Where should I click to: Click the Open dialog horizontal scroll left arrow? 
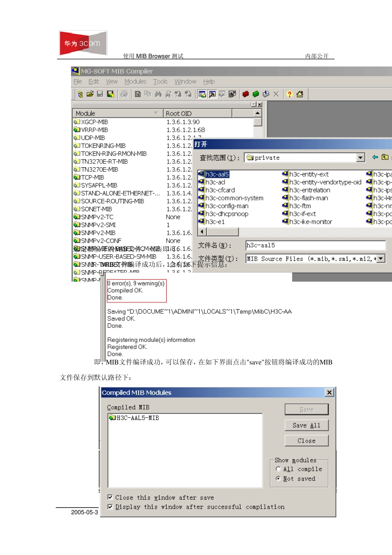[x=202, y=232]
